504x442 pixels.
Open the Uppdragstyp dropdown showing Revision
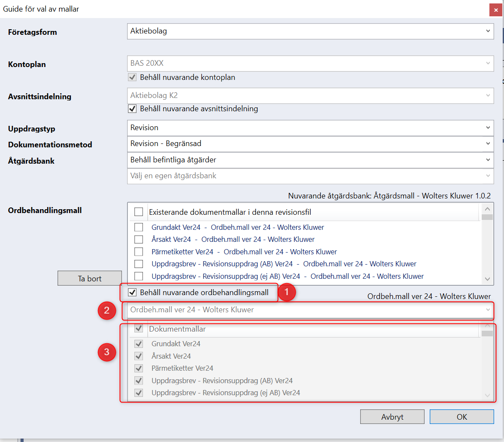[x=310, y=128]
